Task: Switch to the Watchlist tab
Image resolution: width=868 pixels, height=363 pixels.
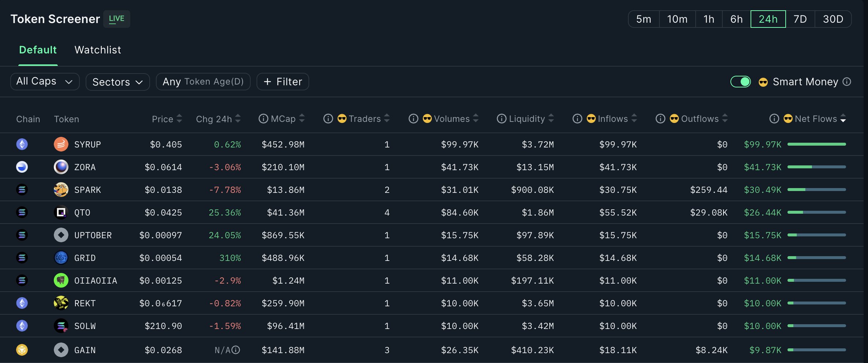Action: click(x=98, y=50)
